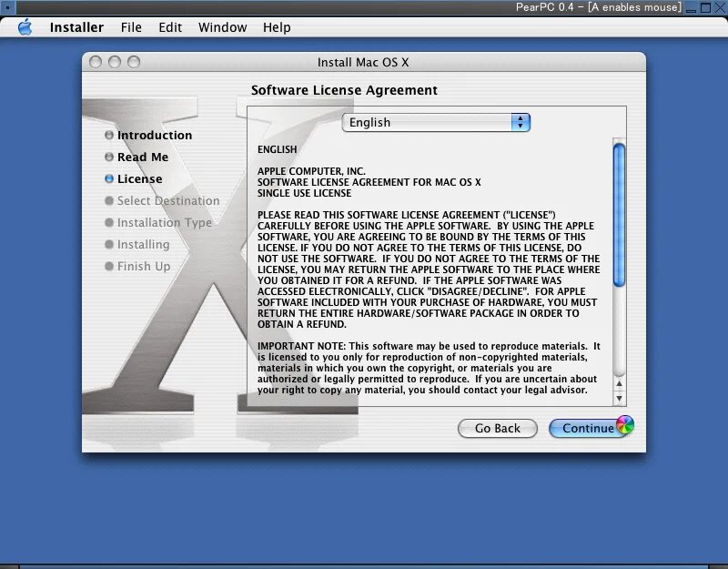Click the Introduction step bullet
The width and height of the screenshot is (728, 569).
[x=109, y=135]
